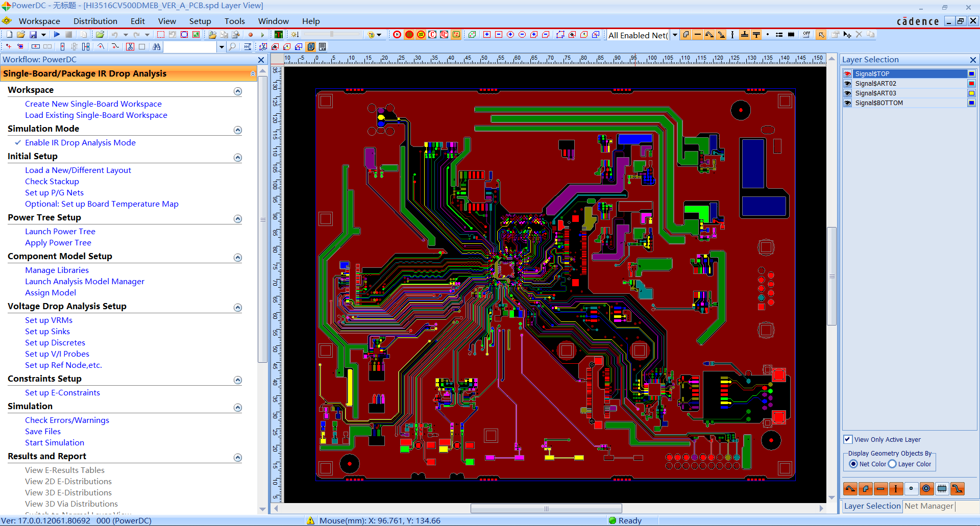Click the binoculars find icon

(156, 46)
